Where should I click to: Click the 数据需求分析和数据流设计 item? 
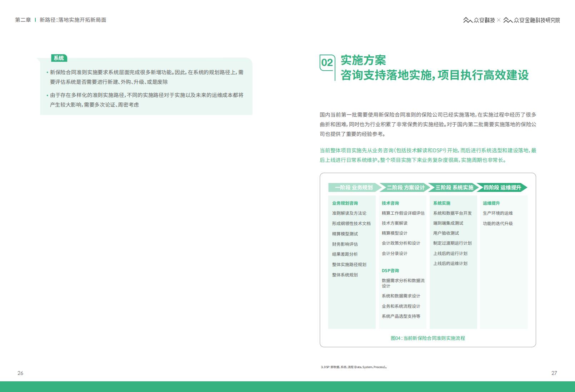tap(403, 283)
